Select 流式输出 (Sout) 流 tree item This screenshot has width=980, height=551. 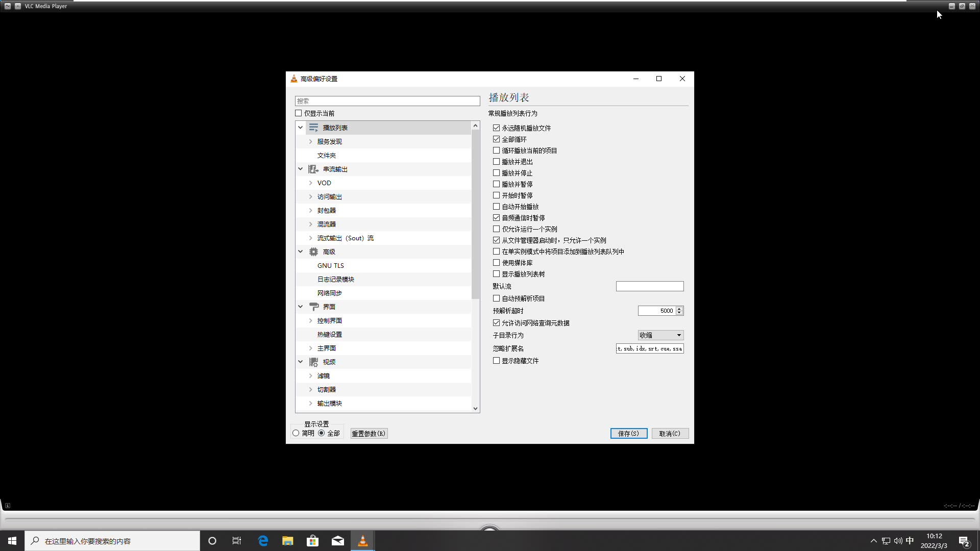[346, 238]
